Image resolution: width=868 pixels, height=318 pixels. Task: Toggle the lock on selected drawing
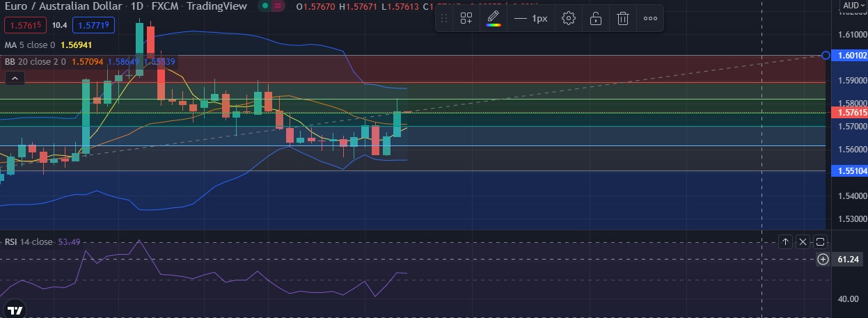click(x=596, y=19)
